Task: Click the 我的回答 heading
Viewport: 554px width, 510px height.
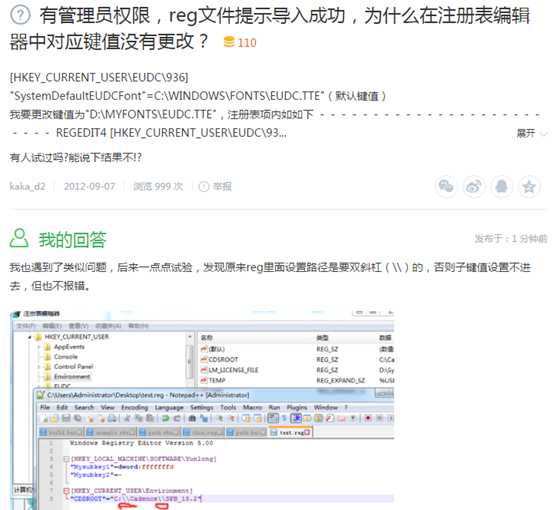Action: point(72,240)
